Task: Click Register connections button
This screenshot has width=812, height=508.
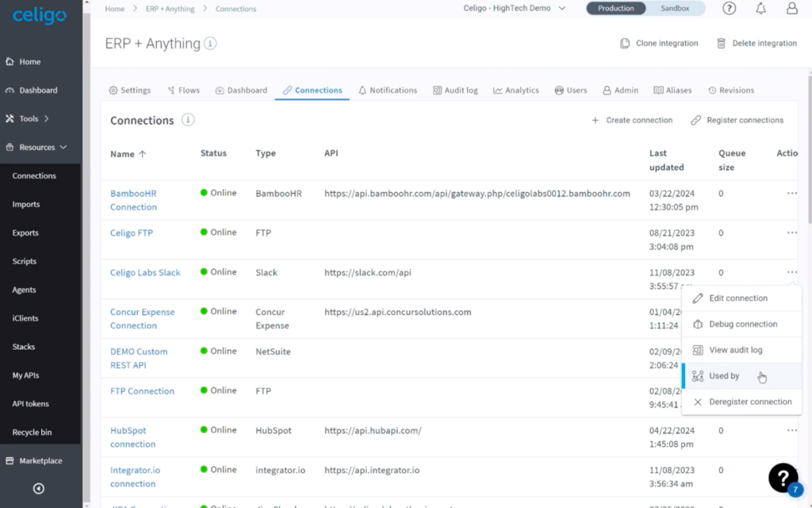Action: point(737,121)
